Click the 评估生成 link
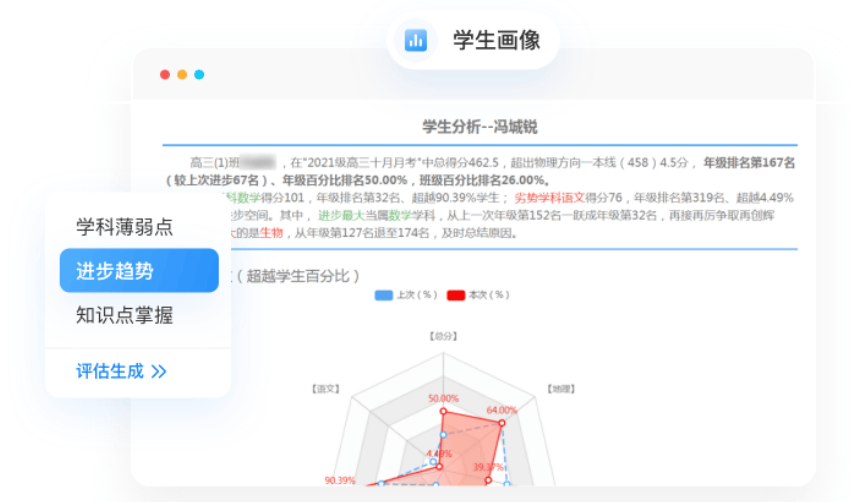Screen dimensions: 852x502 pyautogui.click(x=110, y=372)
